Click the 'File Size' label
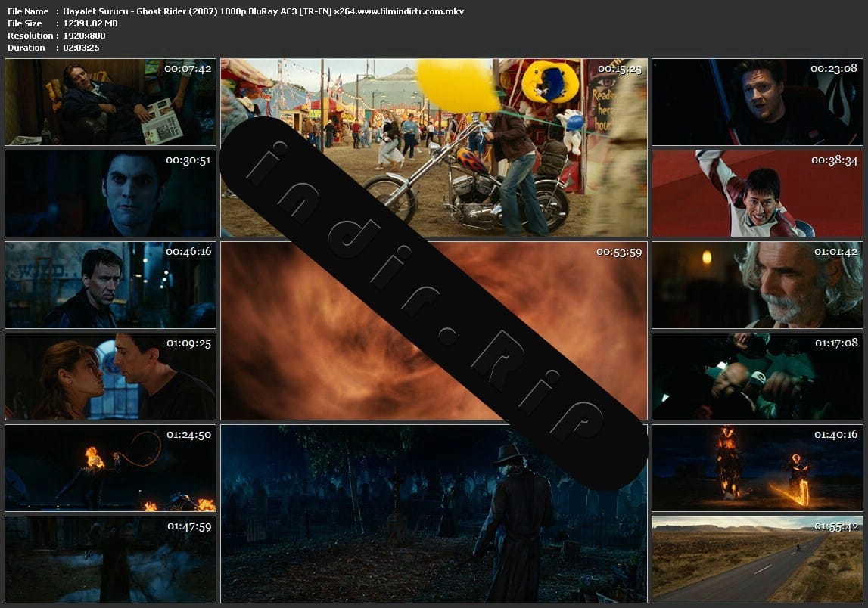 [25, 23]
